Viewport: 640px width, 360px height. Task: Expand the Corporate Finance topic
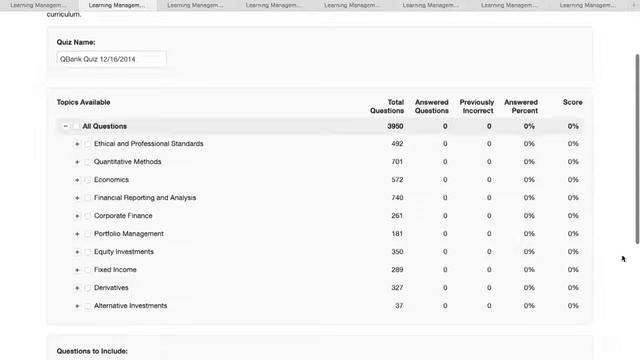[77, 216]
